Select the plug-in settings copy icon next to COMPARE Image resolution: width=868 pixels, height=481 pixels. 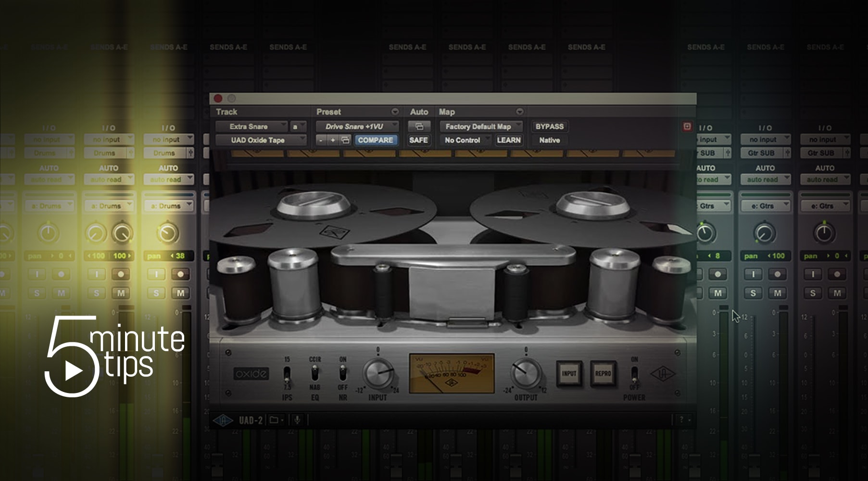[x=345, y=140]
